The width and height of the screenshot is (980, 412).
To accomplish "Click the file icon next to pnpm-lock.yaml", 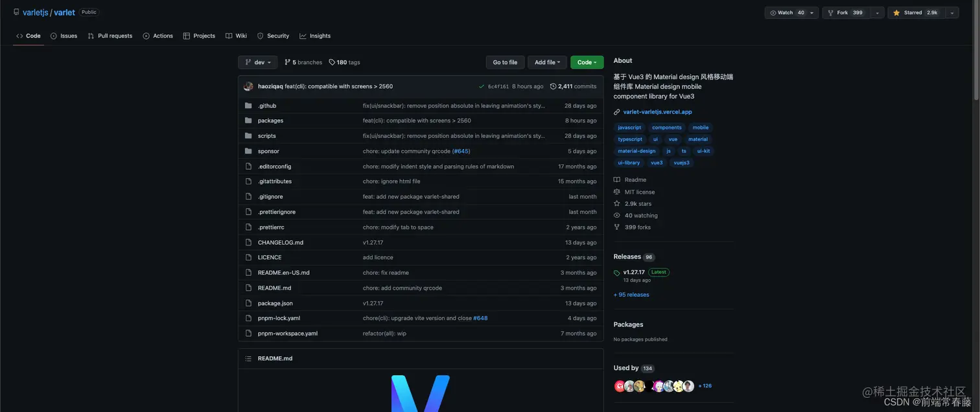I will [248, 318].
